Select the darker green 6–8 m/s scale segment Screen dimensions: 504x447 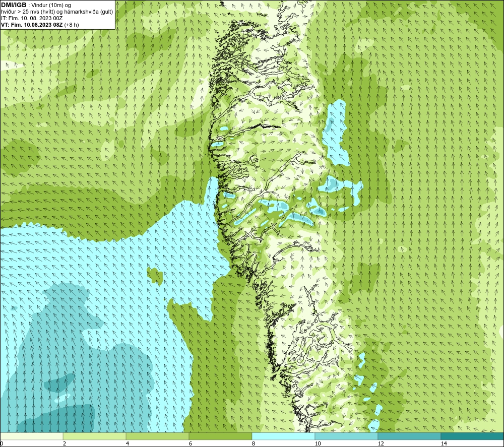221,436
